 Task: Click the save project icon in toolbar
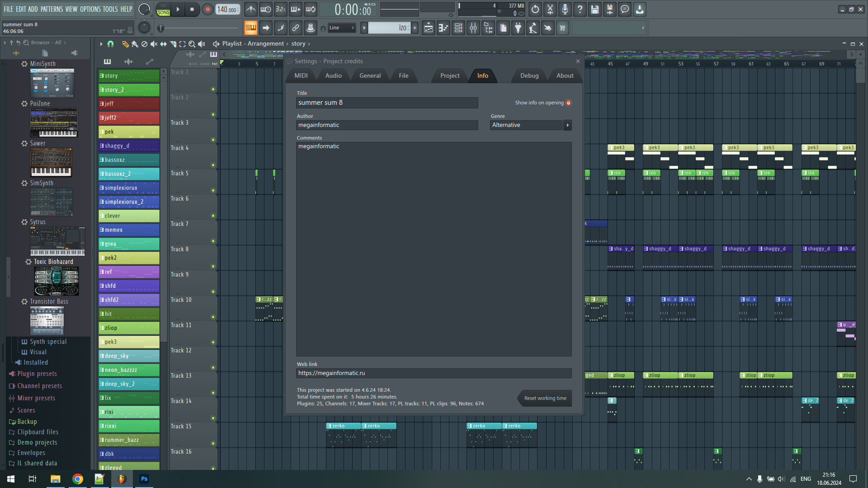pos(594,8)
